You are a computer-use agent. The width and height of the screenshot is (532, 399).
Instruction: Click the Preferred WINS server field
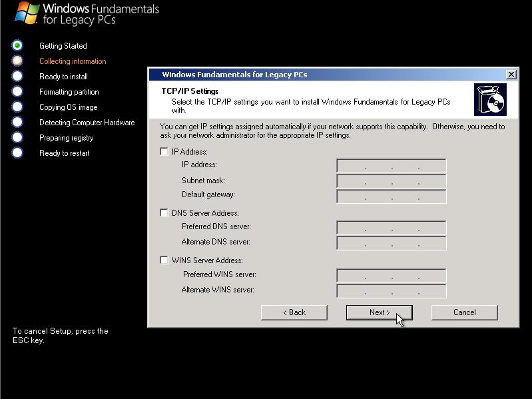[x=392, y=276]
